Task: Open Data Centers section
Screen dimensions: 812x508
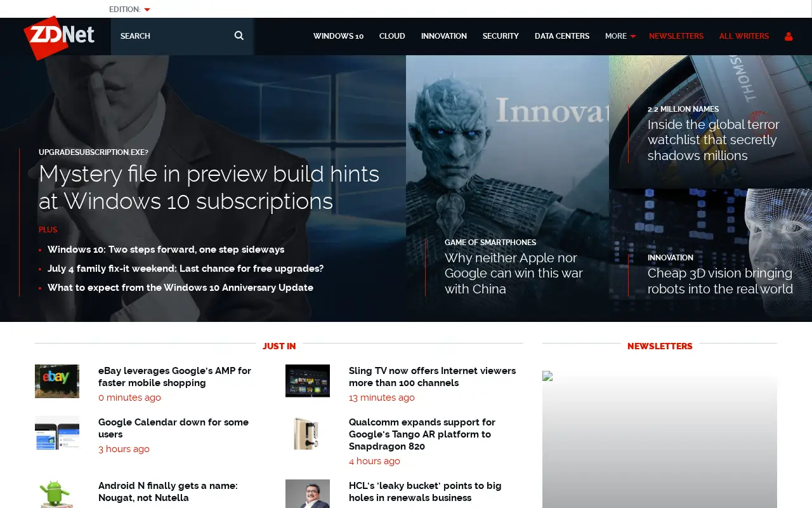Action: tap(562, 36)
